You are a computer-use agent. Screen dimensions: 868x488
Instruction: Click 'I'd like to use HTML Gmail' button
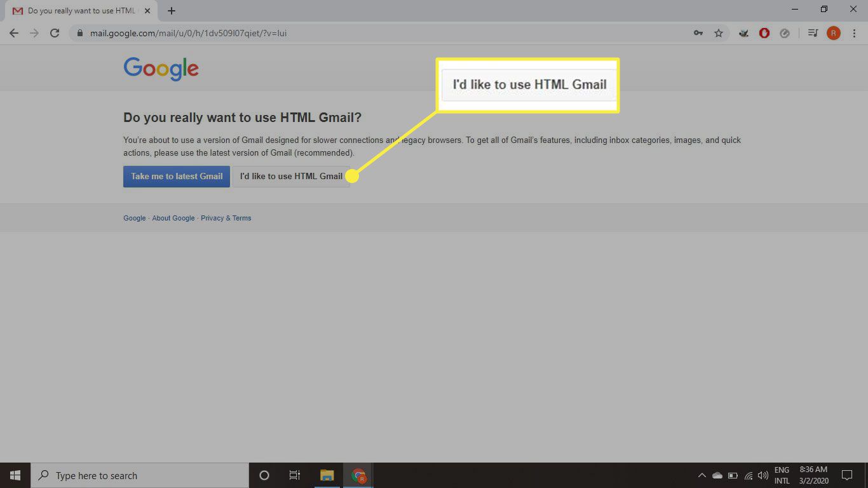[x=291, y=176]
